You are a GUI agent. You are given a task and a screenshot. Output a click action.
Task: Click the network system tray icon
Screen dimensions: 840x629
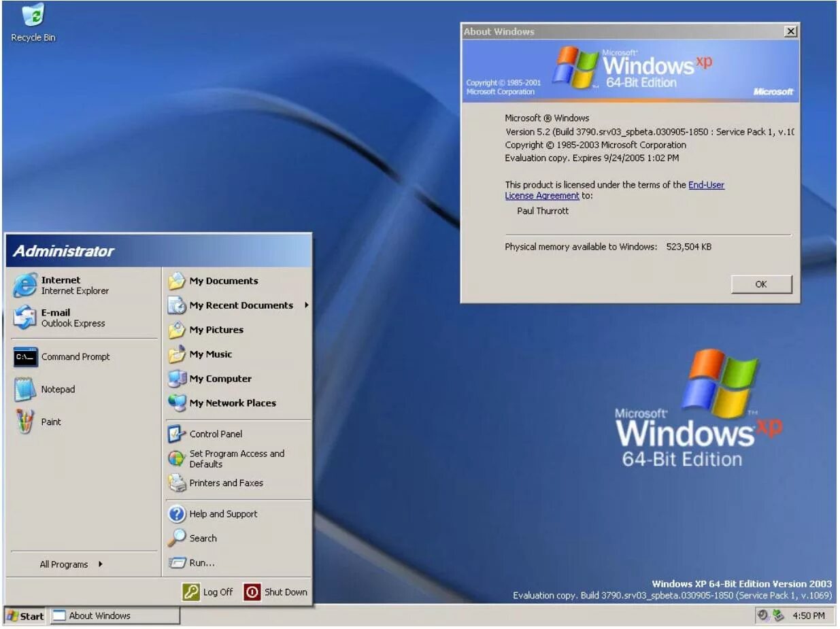click(x=778, y=615)
